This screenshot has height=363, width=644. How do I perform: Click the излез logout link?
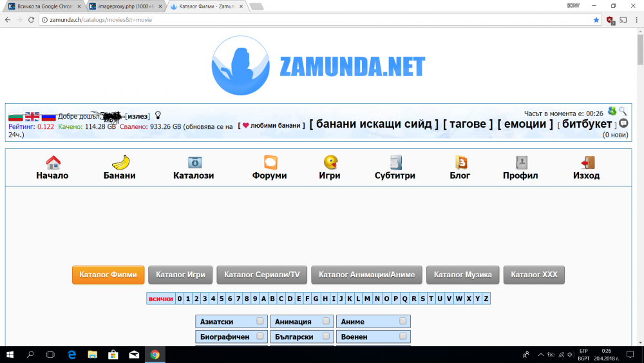click(x=138, y=116)
